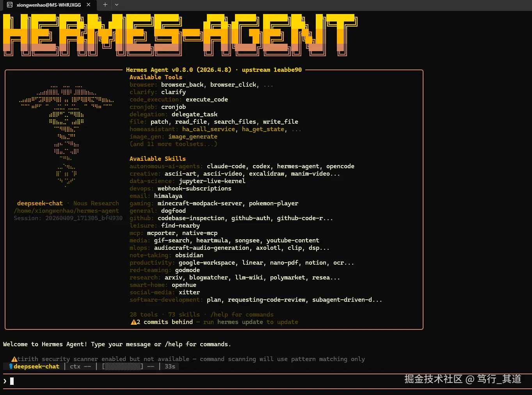The height and width of the screenshot is (395, 532).
Task: Click the context progress bar in status line
Action: tap(123, 367)
